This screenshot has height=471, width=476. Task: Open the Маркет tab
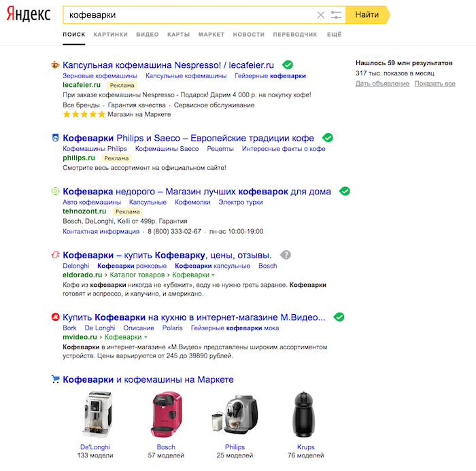tap(211, 34)
